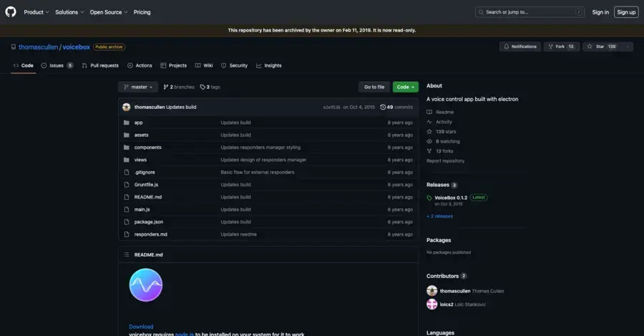Viewport: 644px width, 336px height.
Task: Click the Gruntfile.js file icon
Action: [127, 185]
